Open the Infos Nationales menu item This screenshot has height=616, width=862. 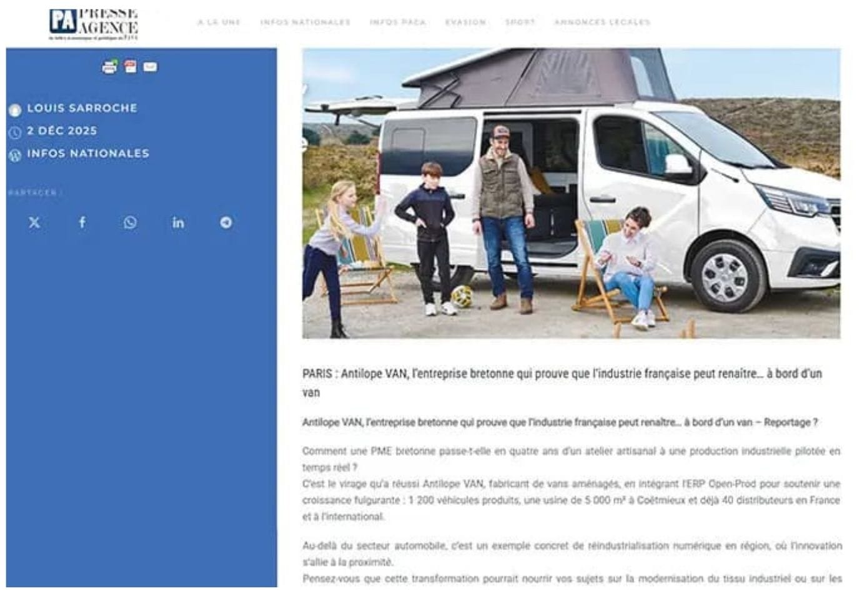(305, 22)
